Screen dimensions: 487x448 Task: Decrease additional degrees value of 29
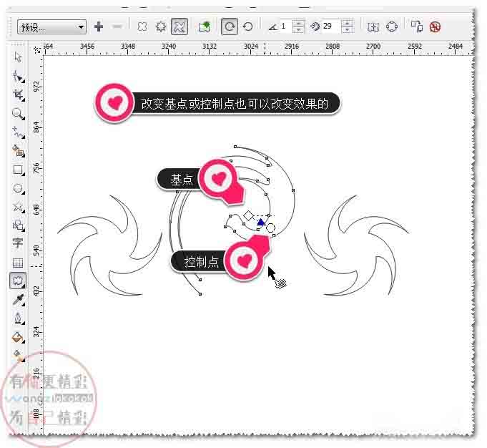point(347,30)
